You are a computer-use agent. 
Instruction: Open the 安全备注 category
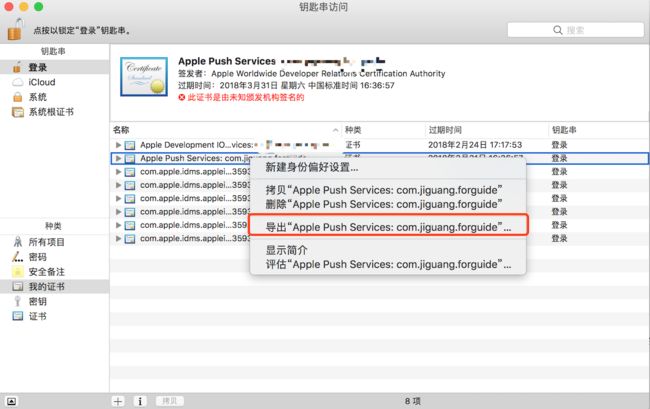point(54,272)
